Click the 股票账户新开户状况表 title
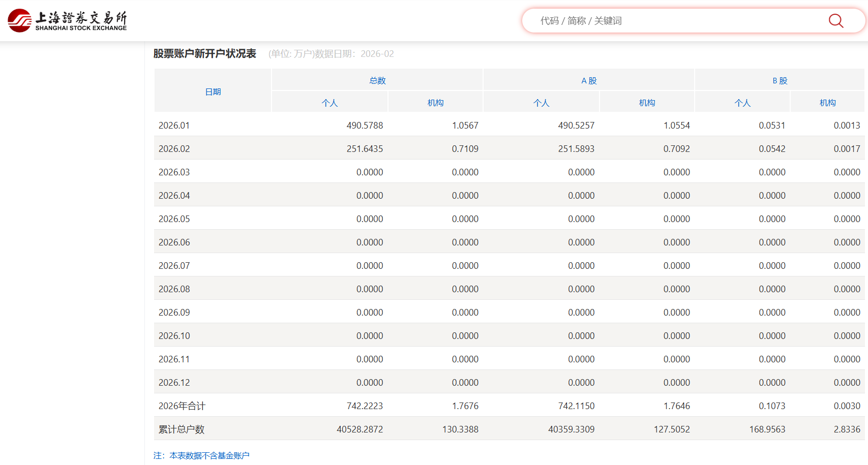The width and height of the screenshot is (868, 465). point(204,54)
